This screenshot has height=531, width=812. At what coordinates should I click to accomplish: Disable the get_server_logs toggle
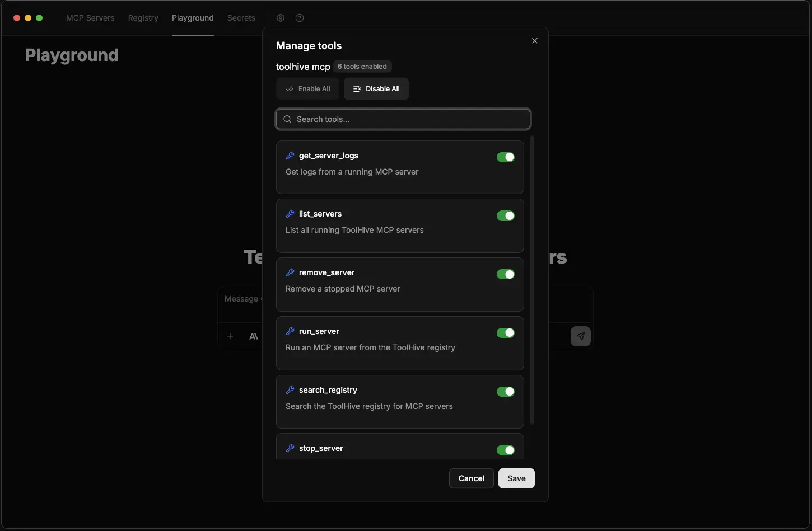click(505, 157)
